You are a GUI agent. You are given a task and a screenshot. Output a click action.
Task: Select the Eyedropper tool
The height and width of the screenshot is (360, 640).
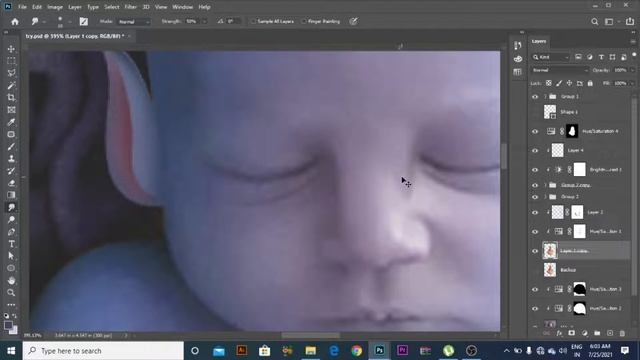click(11, 122)
